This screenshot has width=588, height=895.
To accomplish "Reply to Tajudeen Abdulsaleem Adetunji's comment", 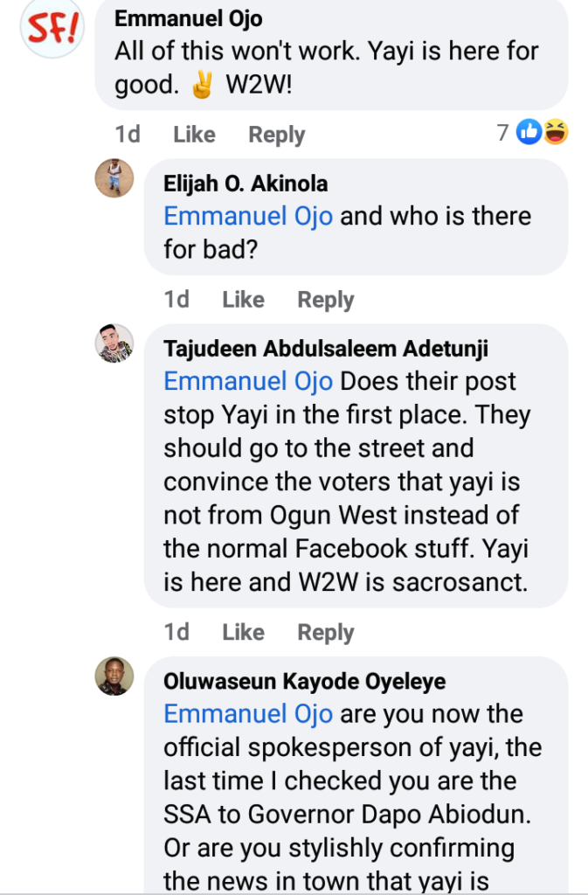I will tap(325, 632).
